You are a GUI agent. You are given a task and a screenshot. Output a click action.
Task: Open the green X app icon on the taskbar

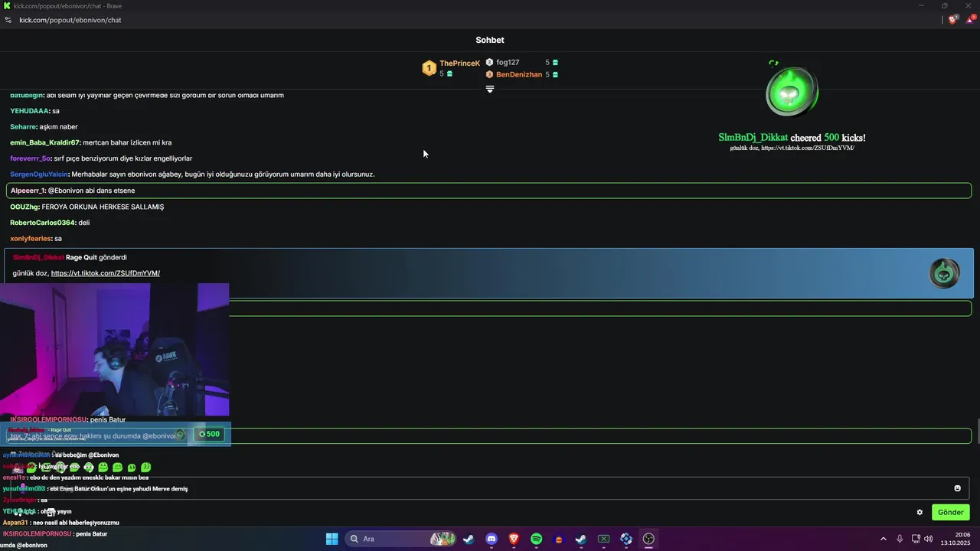coord(603,539)
